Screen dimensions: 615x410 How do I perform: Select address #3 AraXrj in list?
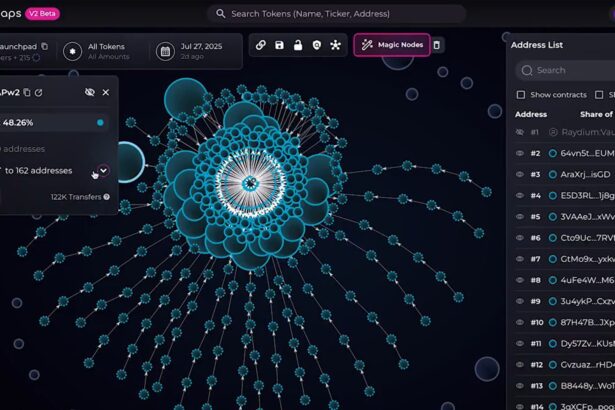tap(586, 174)
